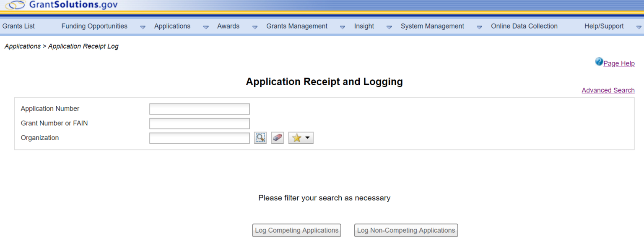The height and width of the screenshot is (252, 644).
Task: Expand the Funding Opportunities dropdown arrow
Action: tap(143, 26)
